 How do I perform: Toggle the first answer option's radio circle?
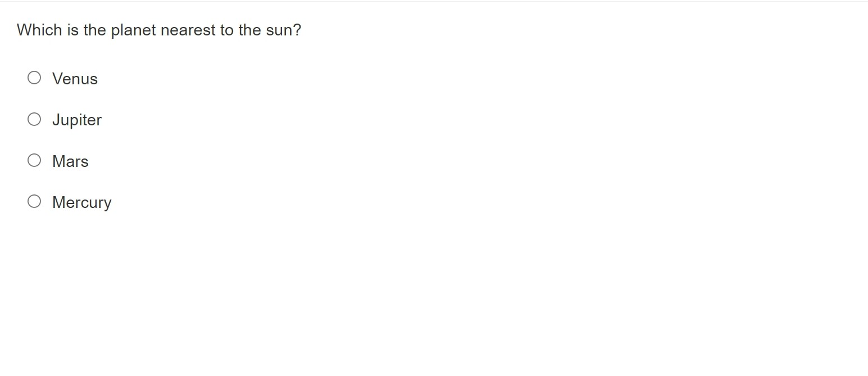(x=34, y=78)
